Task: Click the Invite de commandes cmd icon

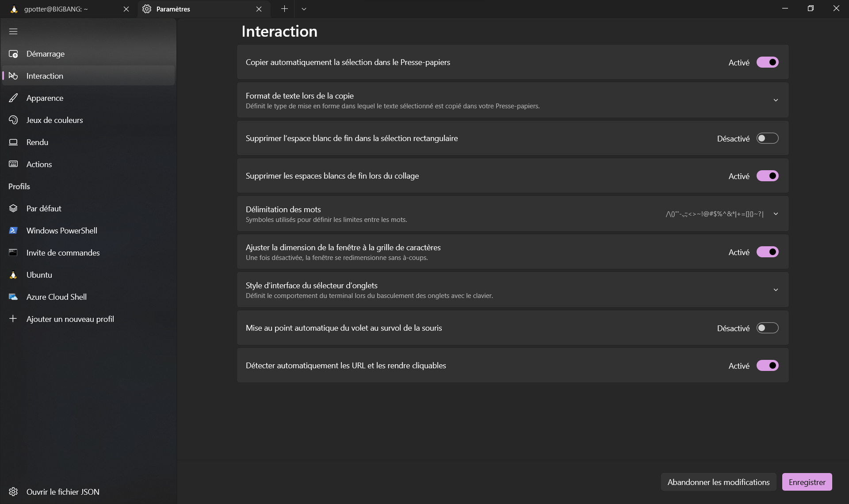Action: pos(13,253)
